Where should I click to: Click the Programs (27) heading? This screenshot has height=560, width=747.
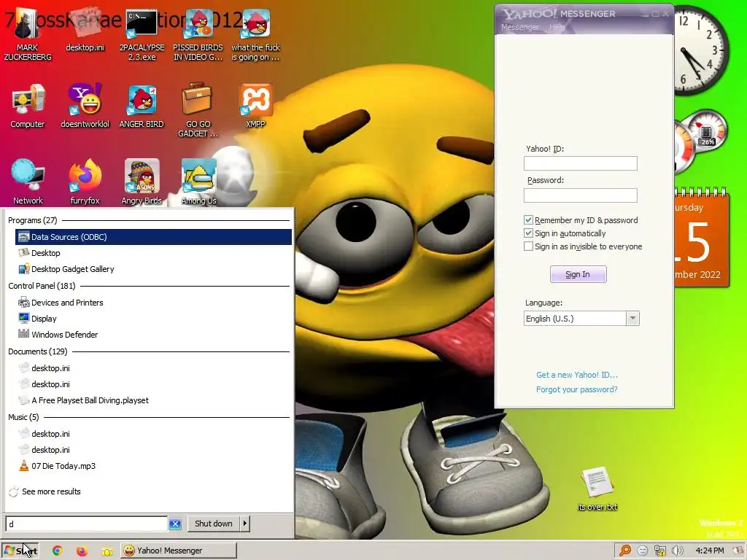click(32, 220)
